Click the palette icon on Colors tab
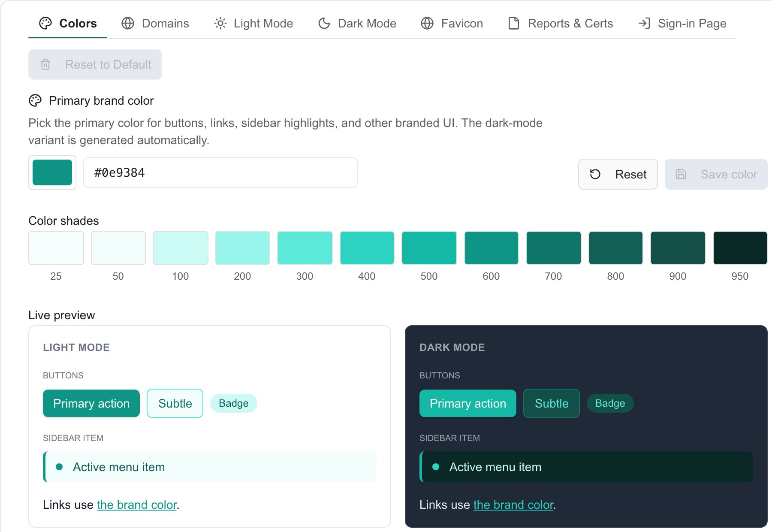This screenshot has height=532, width=772. pyautogui.click(x=45, y=23)
